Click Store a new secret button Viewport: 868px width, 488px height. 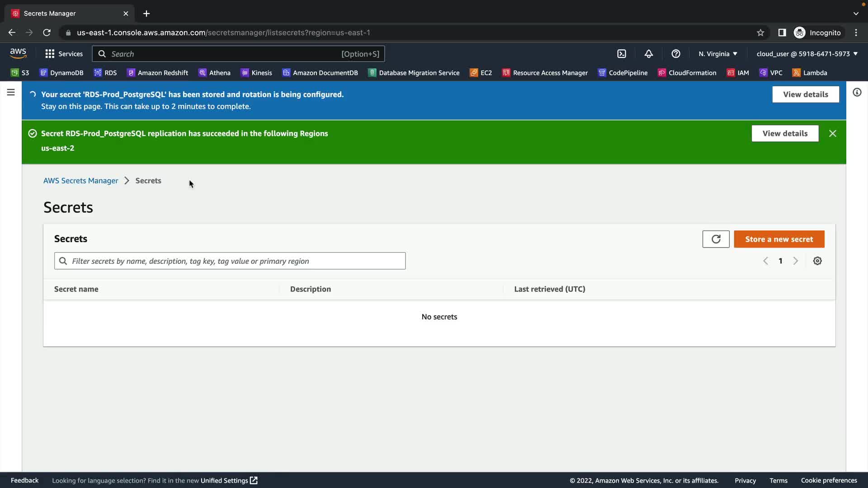coord(779,239)
